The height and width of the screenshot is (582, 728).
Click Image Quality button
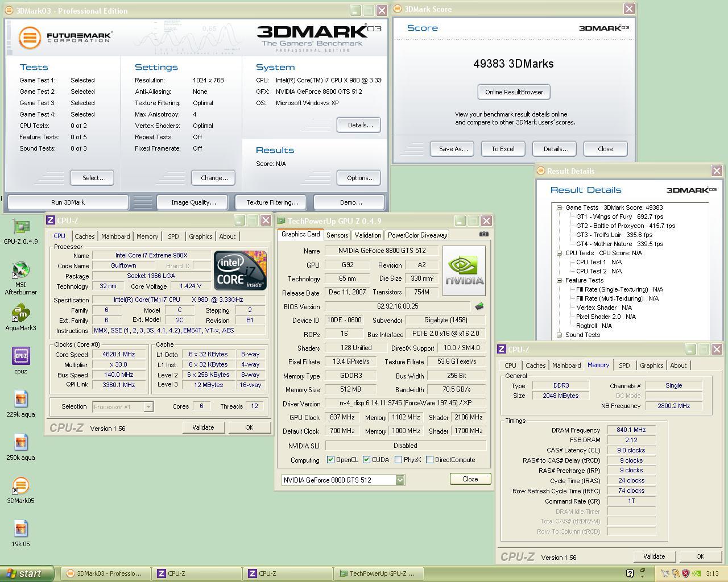193,202
